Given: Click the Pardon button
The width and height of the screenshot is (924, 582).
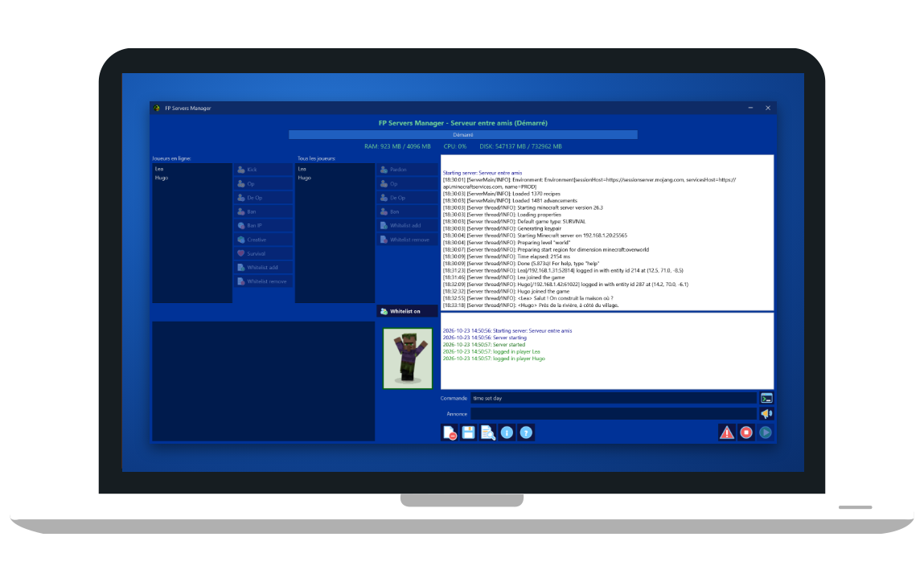Looking at the screenshot, I should click(x=407, y=170).
